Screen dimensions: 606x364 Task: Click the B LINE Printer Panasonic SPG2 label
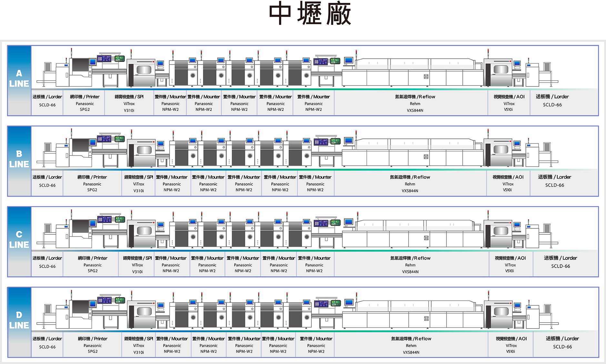[x=92, y=183]
